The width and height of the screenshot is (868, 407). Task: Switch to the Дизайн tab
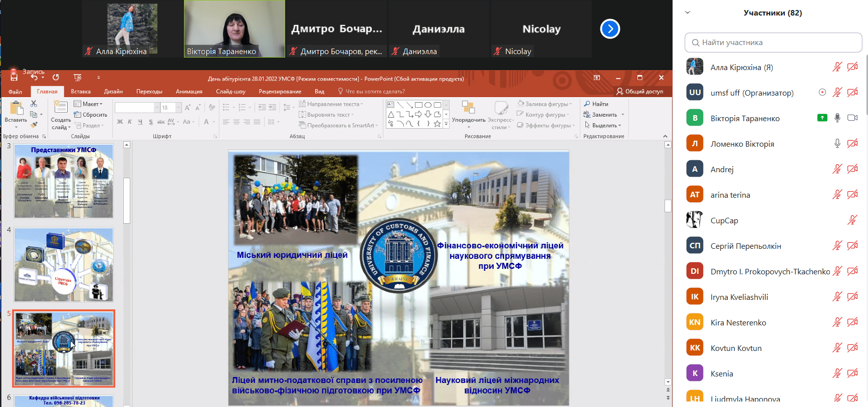click(113, 92)
